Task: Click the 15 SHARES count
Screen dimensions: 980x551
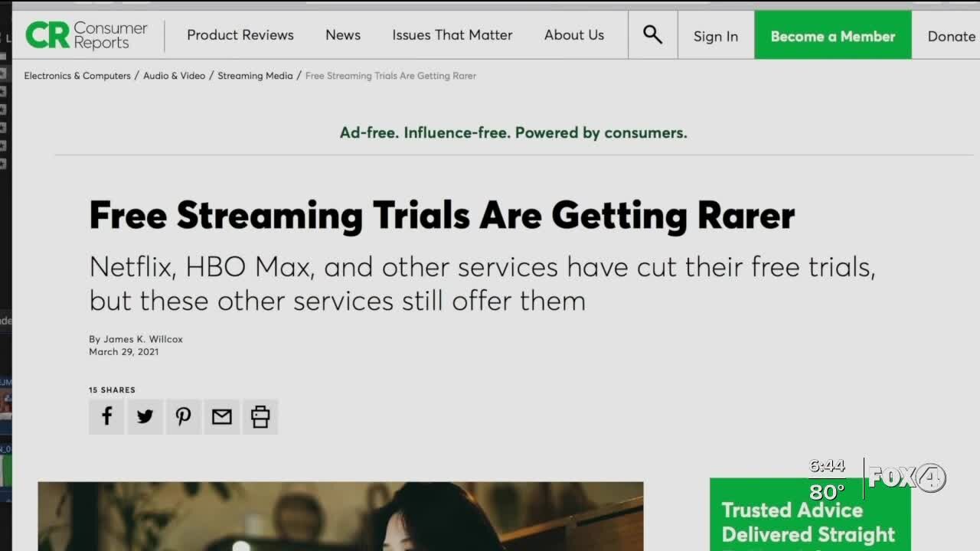Action: click(x=112, y=390)
